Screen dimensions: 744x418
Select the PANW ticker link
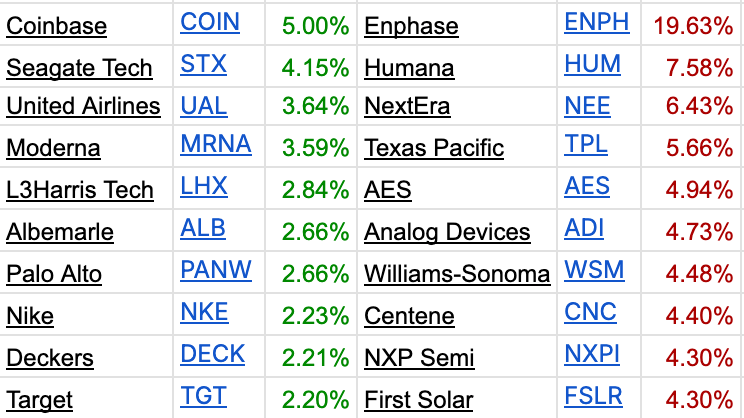coord(216,270)
